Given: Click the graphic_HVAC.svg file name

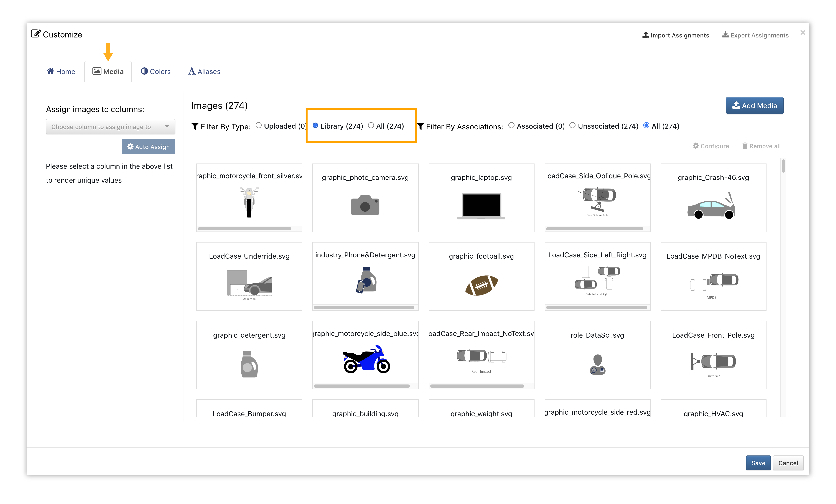Looking at the screenshot, I should tap(713, 414).
